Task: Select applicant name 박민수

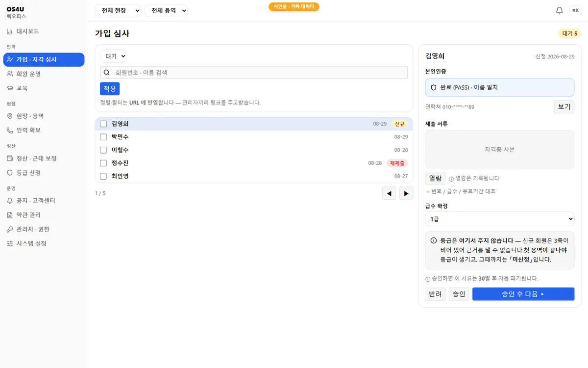Action: (120, 137)
